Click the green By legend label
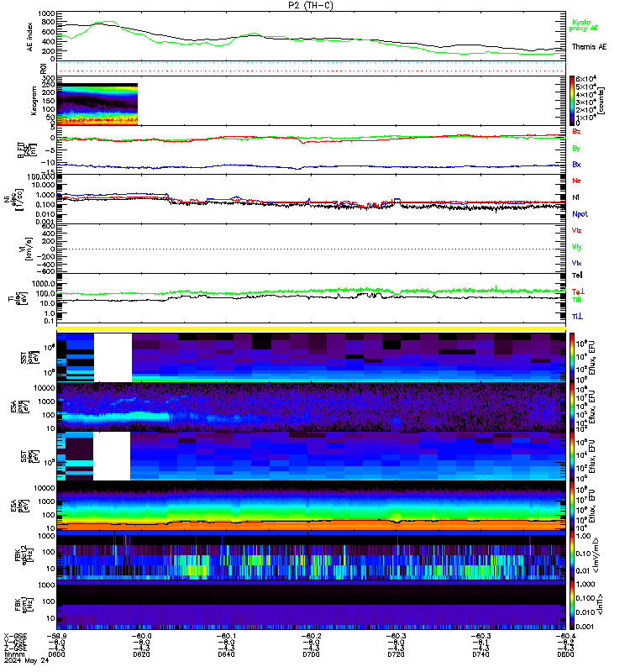The width and height of the screenshot is (630, 672). 576,149
